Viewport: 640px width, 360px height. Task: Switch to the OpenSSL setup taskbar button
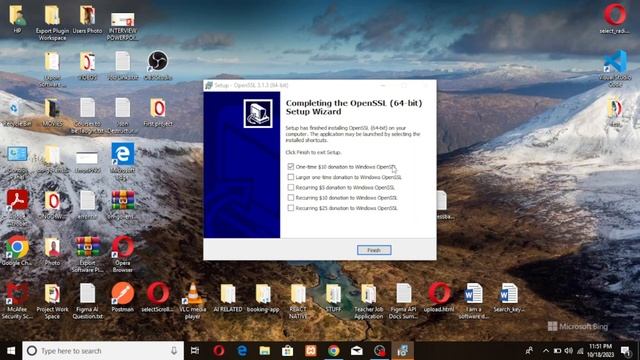coord(402,351)
